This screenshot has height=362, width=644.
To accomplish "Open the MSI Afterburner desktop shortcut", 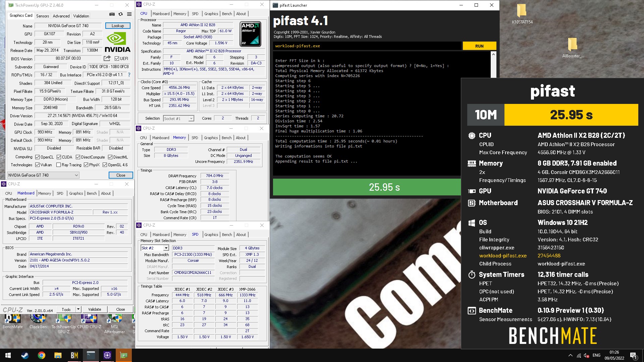I will click(114, 324).
